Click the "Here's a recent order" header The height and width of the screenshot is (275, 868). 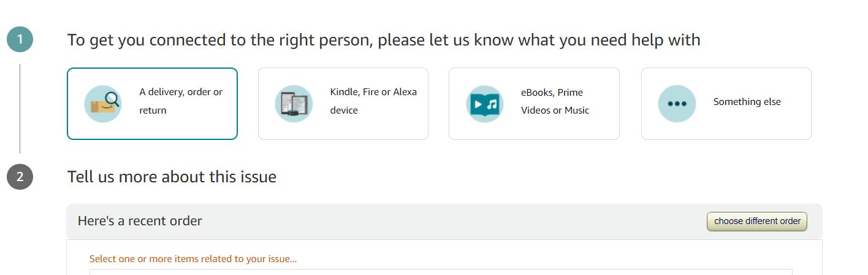(140, 221)
